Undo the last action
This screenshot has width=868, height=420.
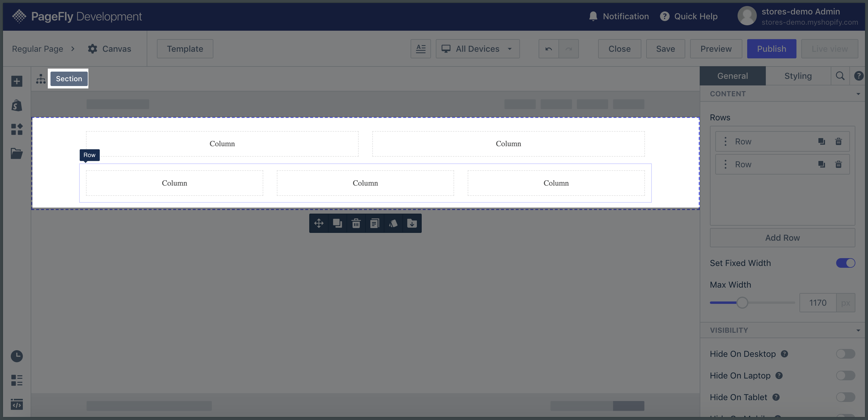coord(549,48)
